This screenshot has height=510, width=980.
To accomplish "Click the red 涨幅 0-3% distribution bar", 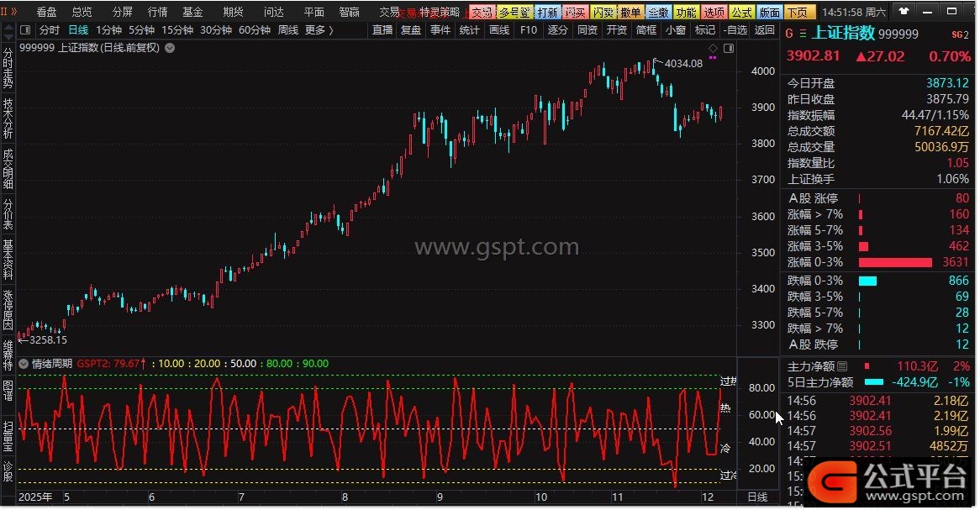I will coord(896,262).
